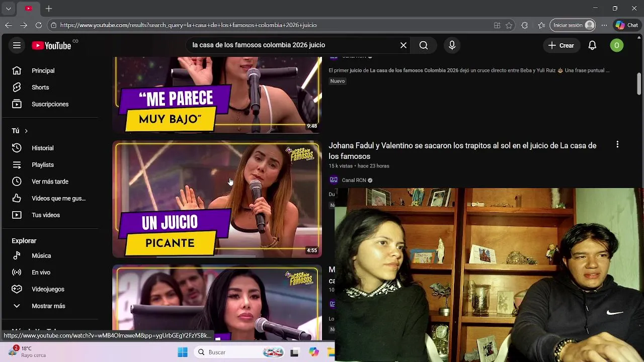
Task: Open the browser extensions icon
Action: click(x=525, y=25)
